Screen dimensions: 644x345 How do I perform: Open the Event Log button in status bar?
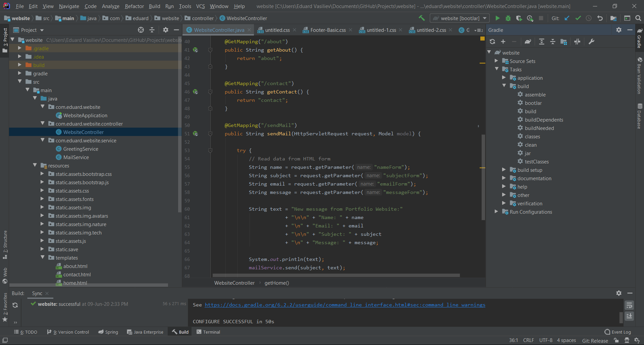(618, 332)
